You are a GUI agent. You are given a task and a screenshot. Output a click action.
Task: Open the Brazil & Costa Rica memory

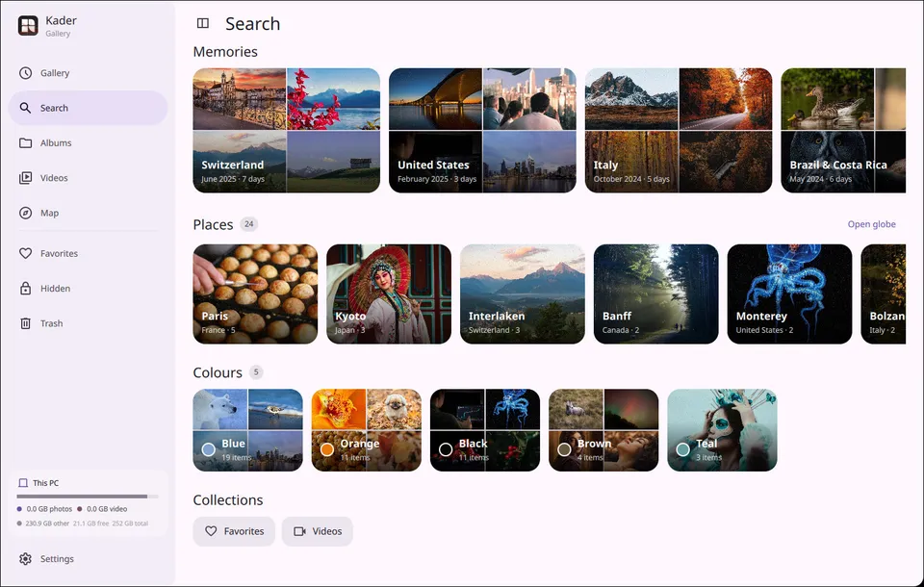[x=843, y=130]
